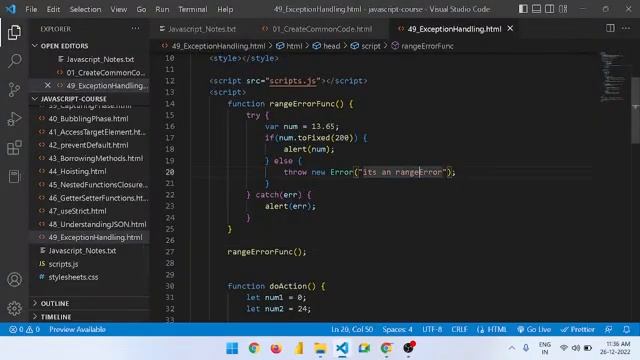The image size is (640, 360).
Task: Open the Source Control view
Action: pyautogui.click(x=14, y=89)
